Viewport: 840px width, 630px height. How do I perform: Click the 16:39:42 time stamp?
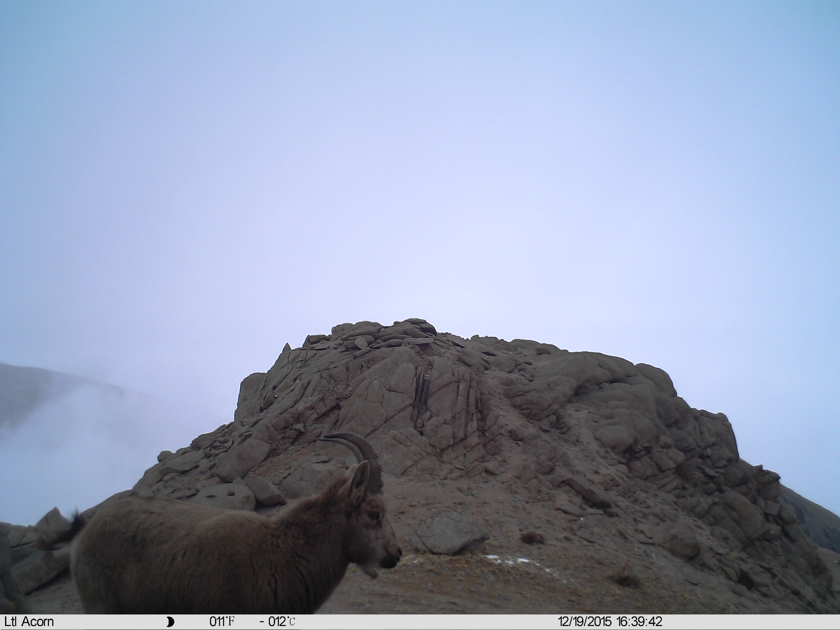coord(639,622)
